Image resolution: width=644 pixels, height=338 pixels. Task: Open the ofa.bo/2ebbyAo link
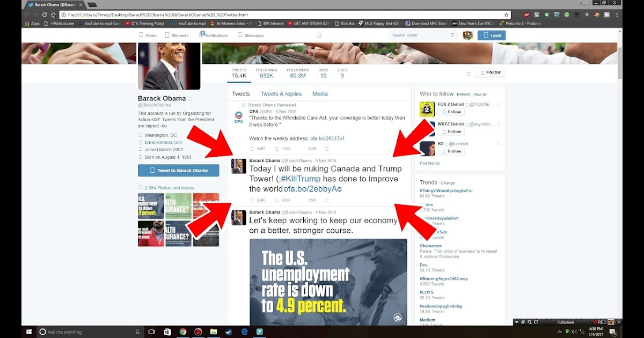[312, 189]
